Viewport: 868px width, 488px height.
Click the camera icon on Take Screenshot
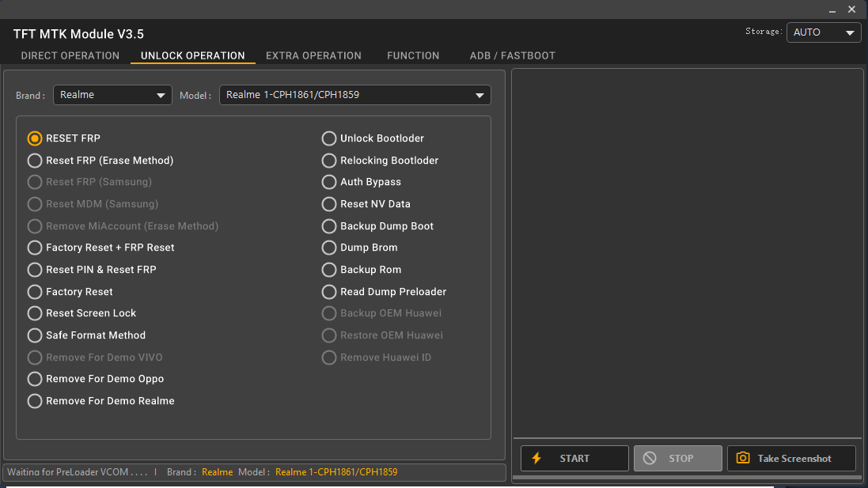point(743,458)
